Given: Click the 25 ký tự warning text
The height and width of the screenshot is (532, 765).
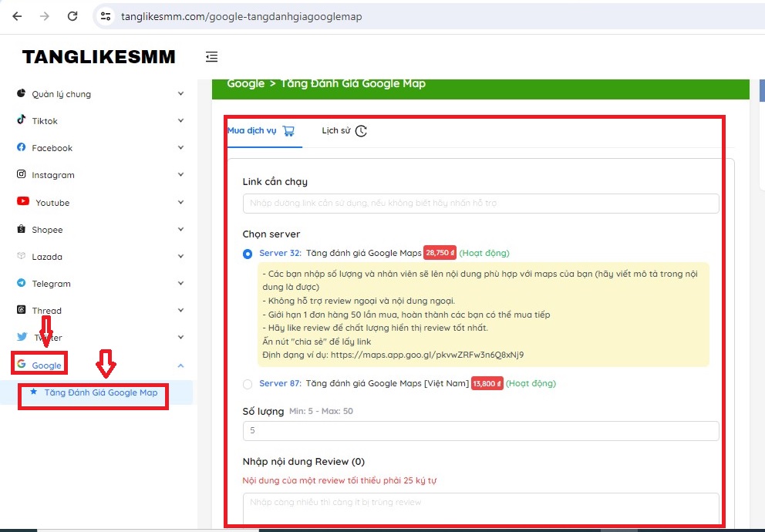Looking at the screenshot, I should pos(339,480).
